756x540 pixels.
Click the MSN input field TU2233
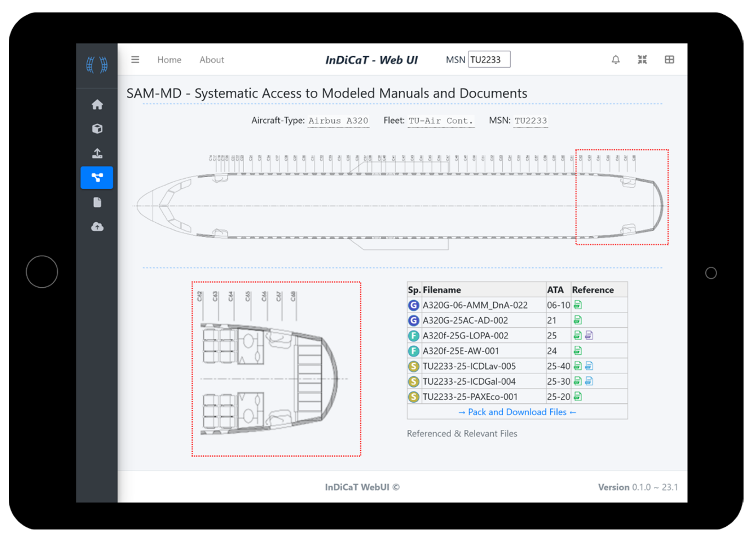click(489, 60)
